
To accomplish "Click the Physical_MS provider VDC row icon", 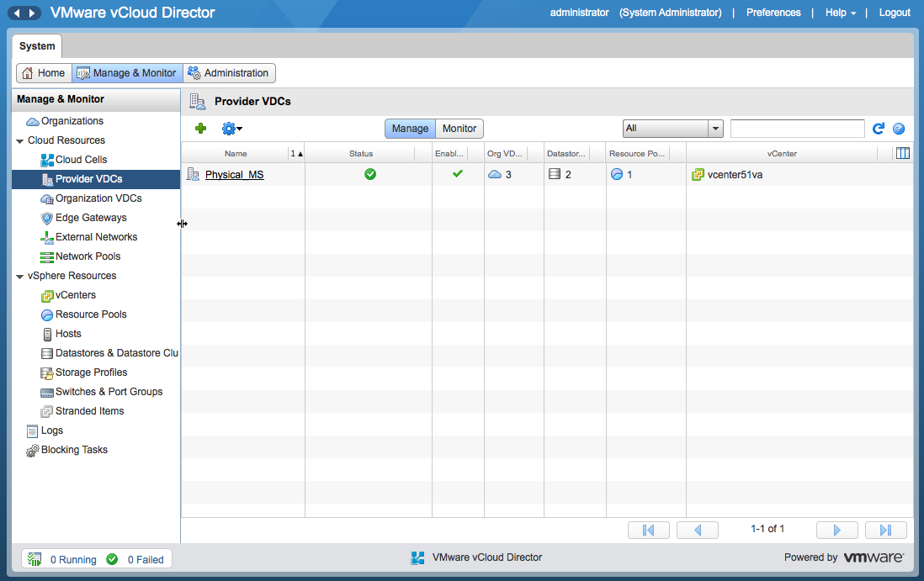I will [x=193, y=174].
